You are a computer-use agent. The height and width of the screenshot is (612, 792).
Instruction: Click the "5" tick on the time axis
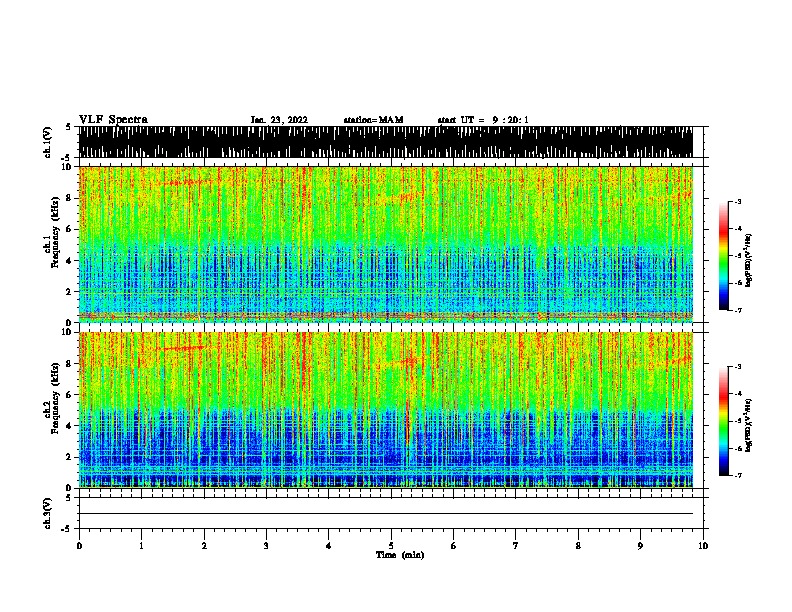391,546
